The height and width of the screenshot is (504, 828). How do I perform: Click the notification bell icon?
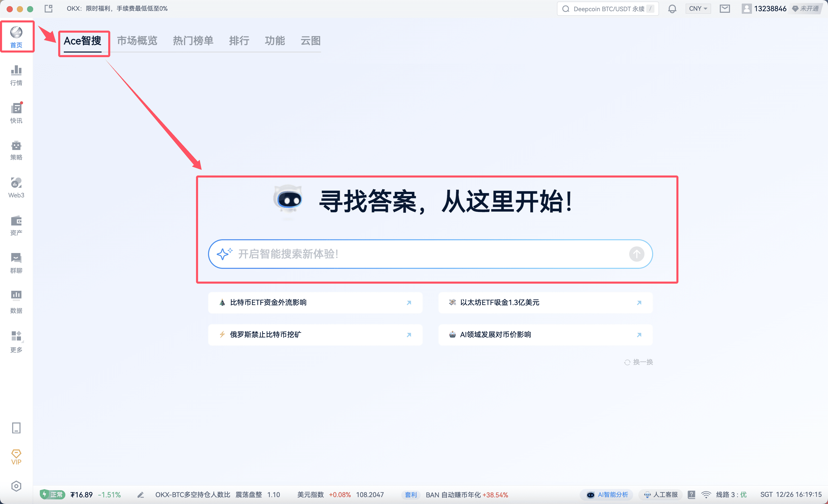672,9
